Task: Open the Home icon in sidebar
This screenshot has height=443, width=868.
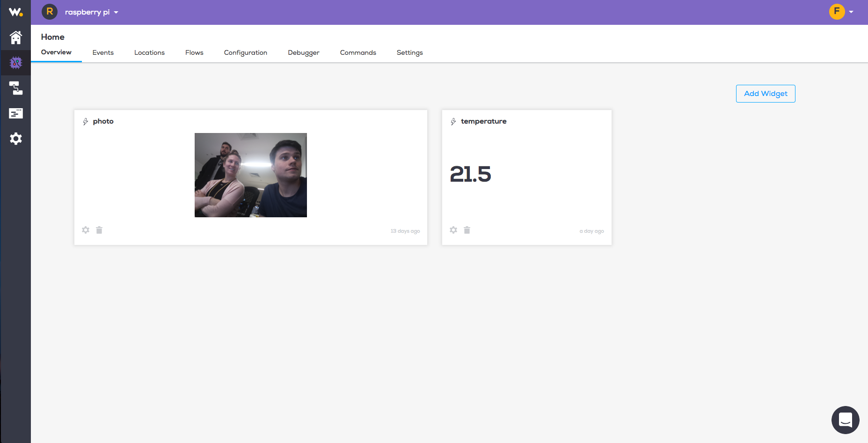Action: click(x=16, y=37)
